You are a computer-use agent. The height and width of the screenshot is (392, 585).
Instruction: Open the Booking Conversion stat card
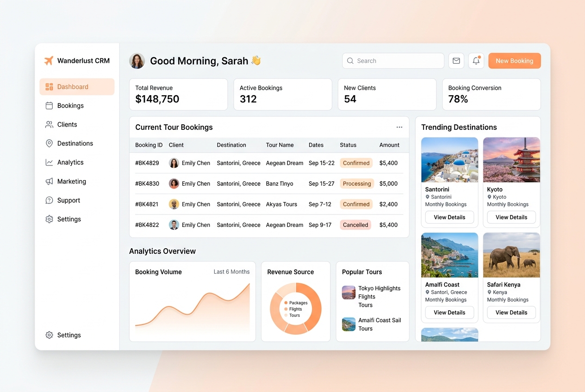click(492, 94)
